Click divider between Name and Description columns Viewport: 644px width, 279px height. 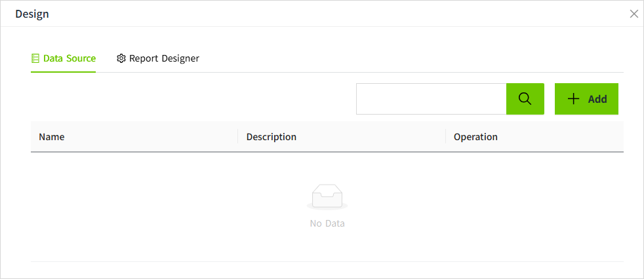[238, 137]
